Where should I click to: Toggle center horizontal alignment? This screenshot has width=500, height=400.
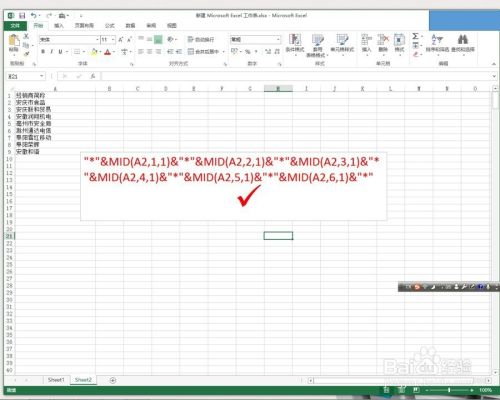[x=149, y=52]
